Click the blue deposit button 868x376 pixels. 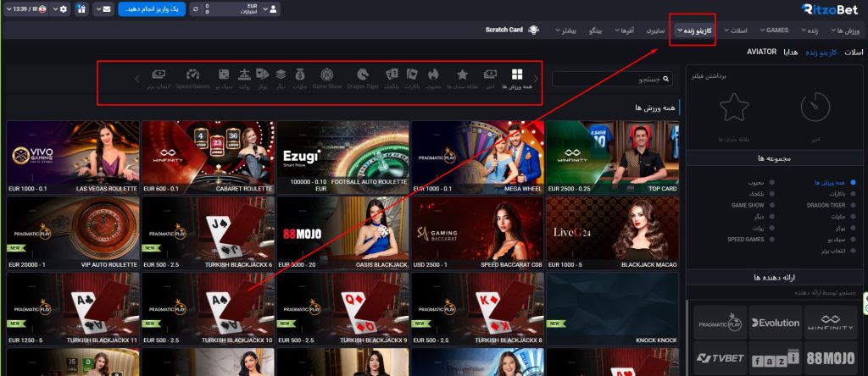(151, 8)
